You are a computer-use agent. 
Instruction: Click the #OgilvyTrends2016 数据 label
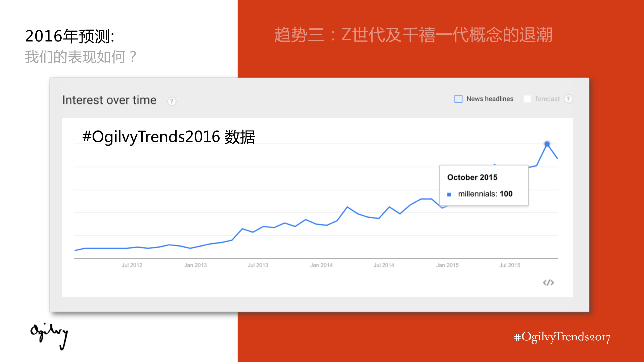click(169, 137)
